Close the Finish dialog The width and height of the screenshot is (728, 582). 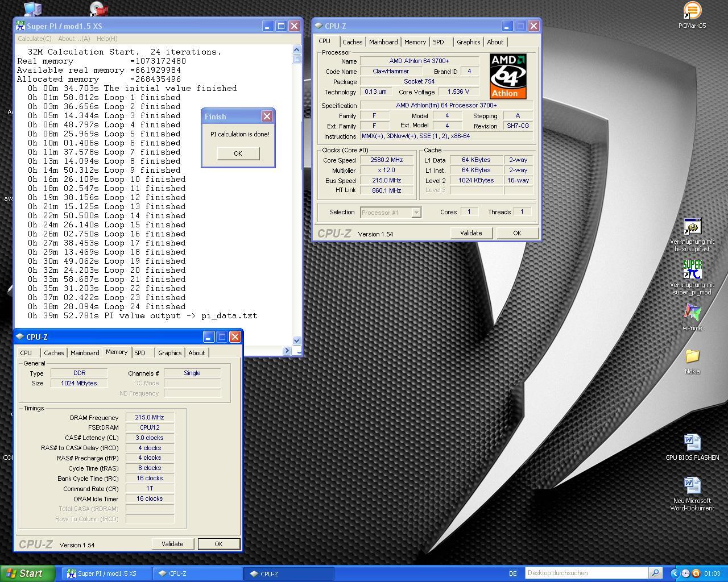(267, 116)
